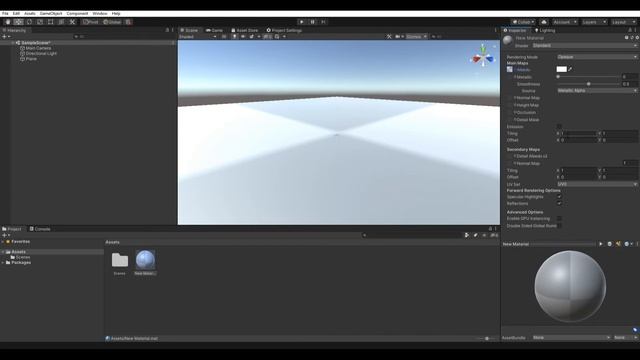Select the New Material asset thumbnail
Viewport: 640px width, 360px height.
point(145,260)
